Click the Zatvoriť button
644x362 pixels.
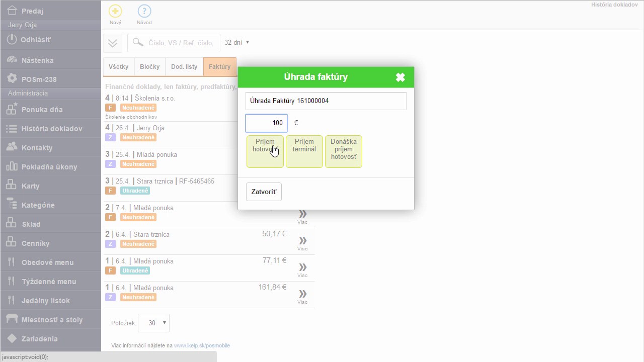pos(264,192)
